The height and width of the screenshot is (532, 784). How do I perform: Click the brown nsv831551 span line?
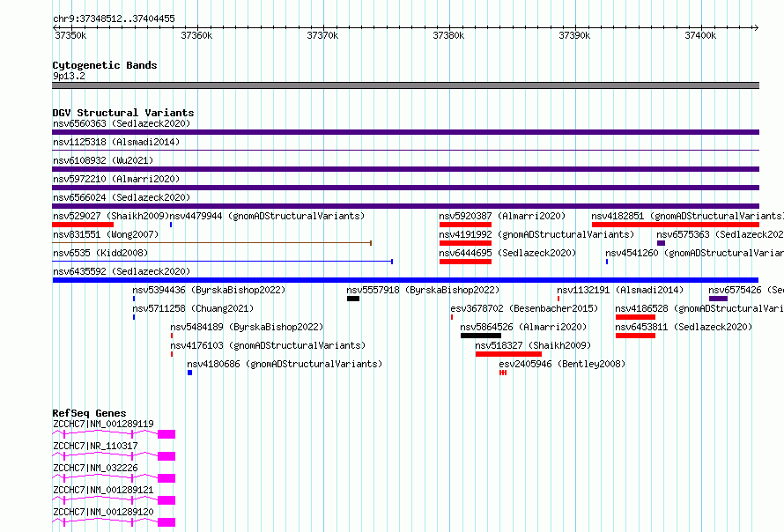point(212,243)
